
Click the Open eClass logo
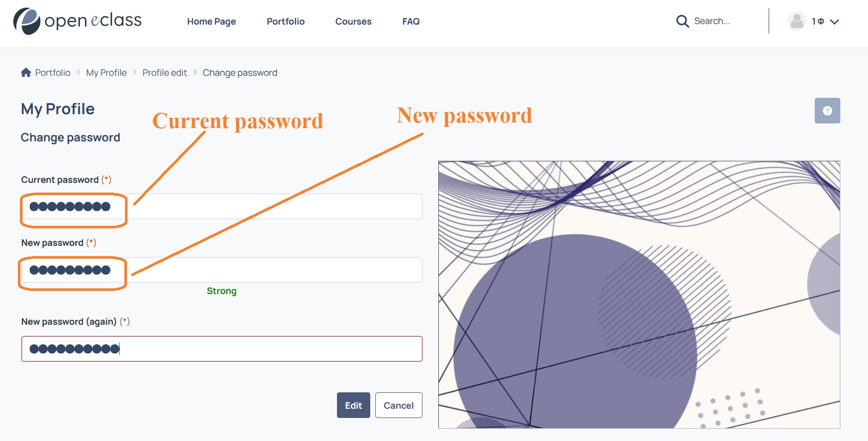[77, 21]
